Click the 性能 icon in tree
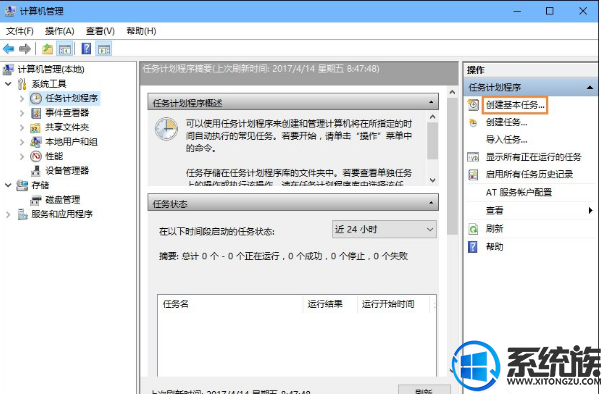This screenshot has width=601, height=394. [36, 156]
